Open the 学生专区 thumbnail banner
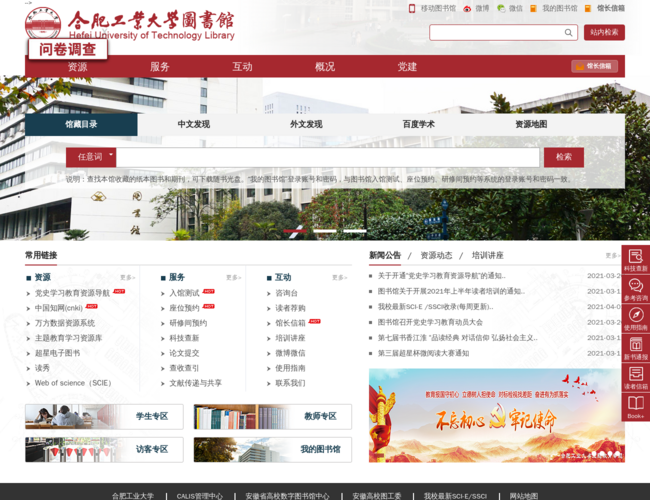The image size is (650, 500). coord(104,417)
